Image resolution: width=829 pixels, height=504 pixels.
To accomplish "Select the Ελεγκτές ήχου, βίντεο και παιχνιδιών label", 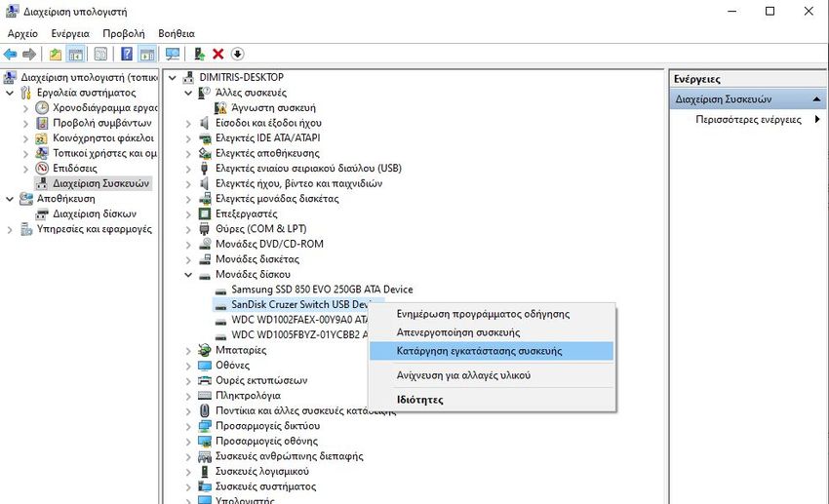I will pyautogui.click(x=298, y=183).
